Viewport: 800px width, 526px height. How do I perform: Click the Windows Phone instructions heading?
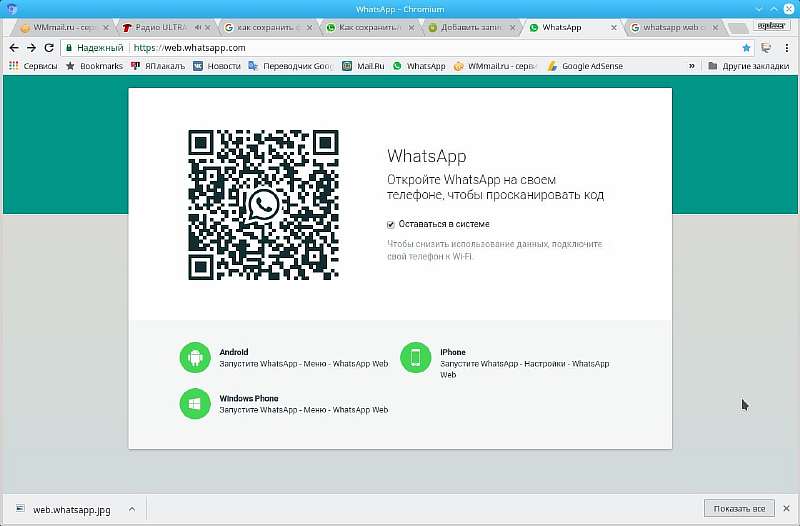249,398
